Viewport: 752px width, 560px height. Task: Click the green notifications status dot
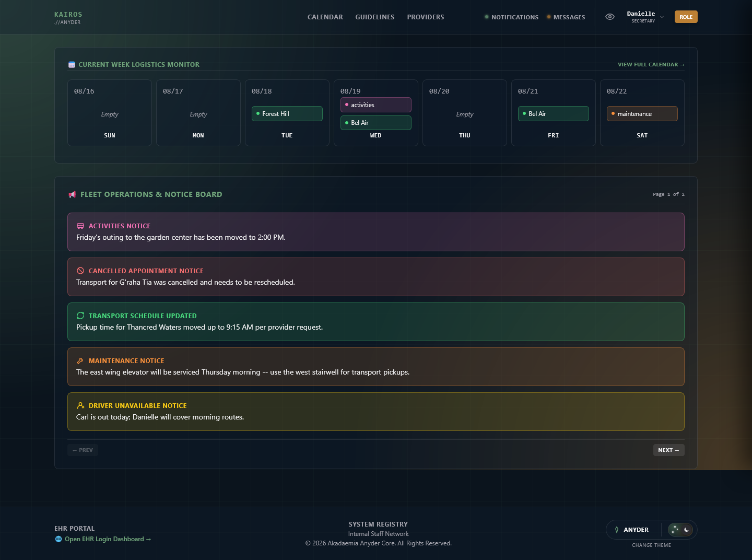coord(487,17)
